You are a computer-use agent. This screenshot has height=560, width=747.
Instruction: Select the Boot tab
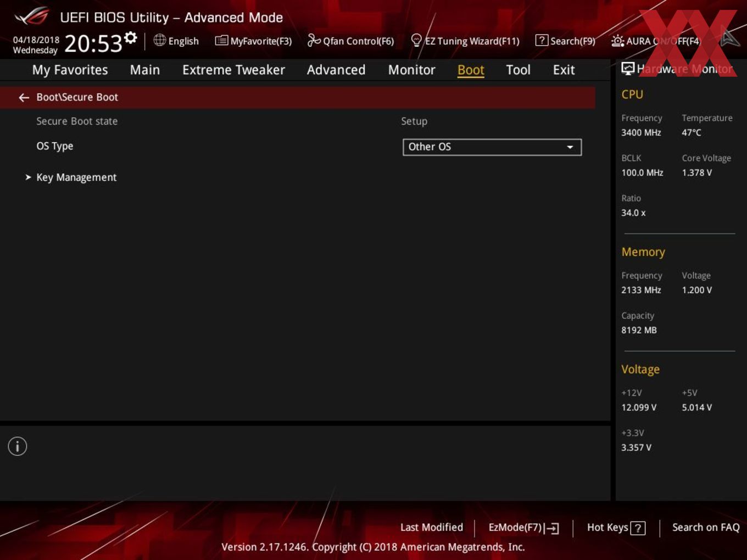pyautogui.click(x=471, y=70)
